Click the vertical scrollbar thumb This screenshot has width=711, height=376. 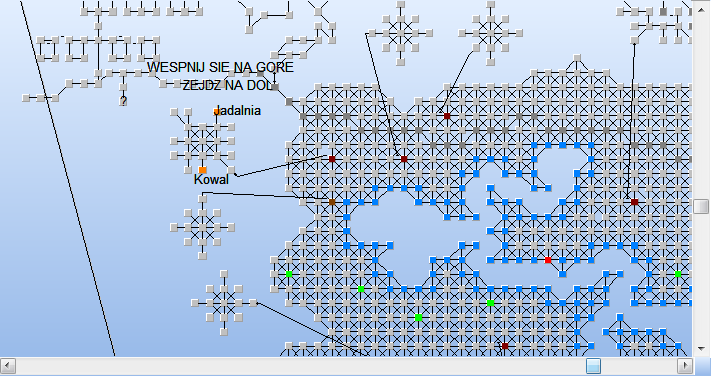tap(701, 206)
